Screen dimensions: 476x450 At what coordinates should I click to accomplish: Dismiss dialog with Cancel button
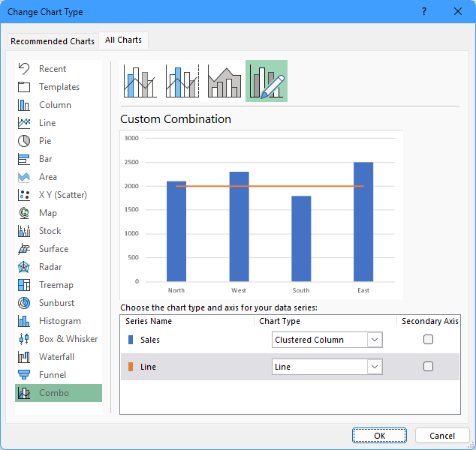tap(442, 436)
